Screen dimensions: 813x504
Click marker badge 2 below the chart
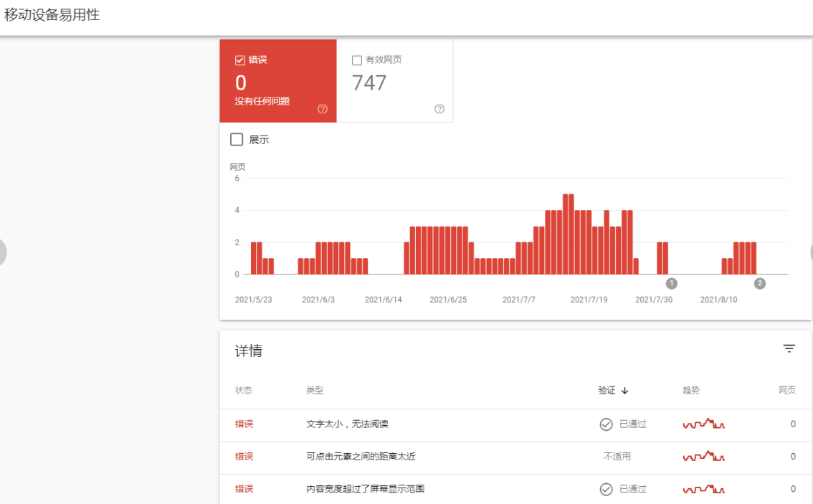759,283
